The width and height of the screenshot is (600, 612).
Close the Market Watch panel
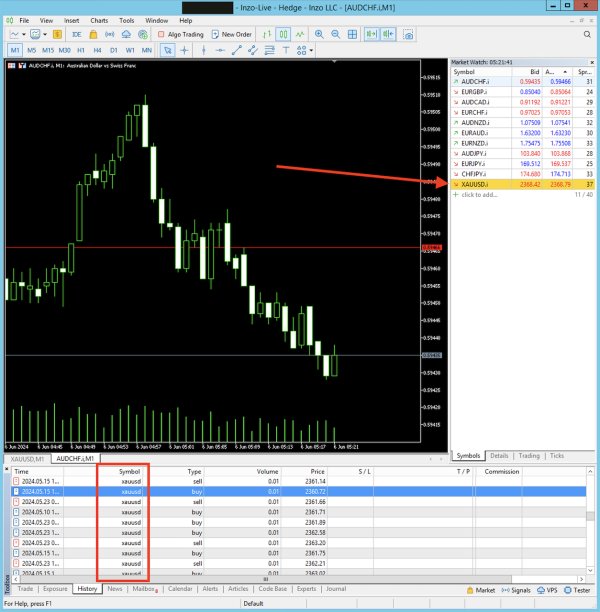pyautogui.click(x=592, y=62)
